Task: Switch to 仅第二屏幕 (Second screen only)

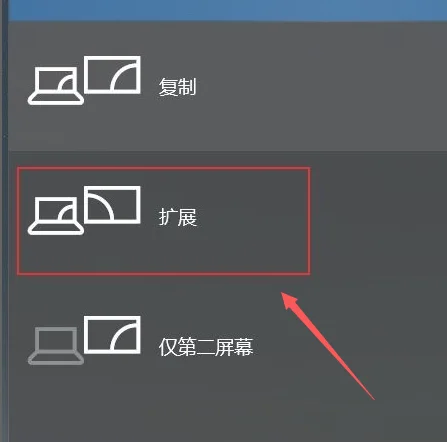Action: point(227,346)
